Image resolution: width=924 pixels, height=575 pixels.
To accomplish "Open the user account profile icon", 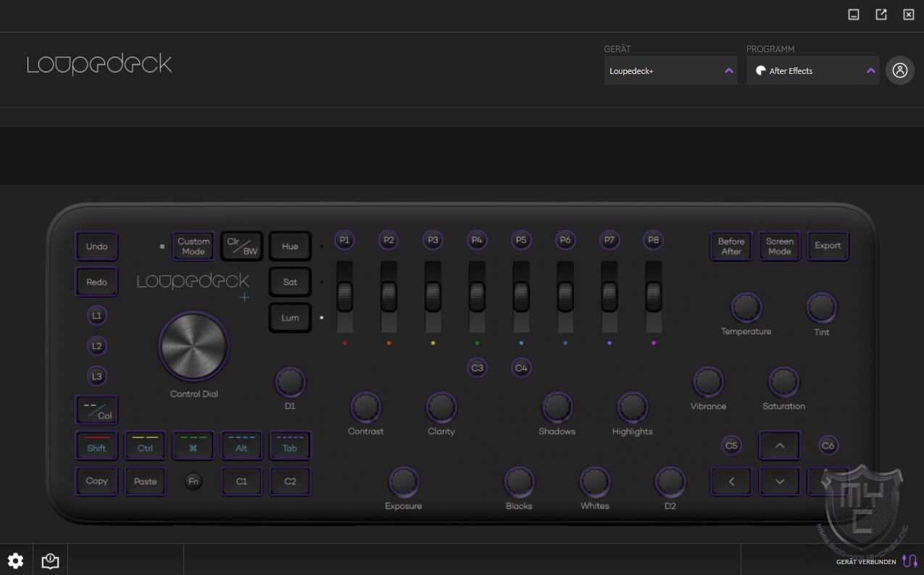I will 900,70.
